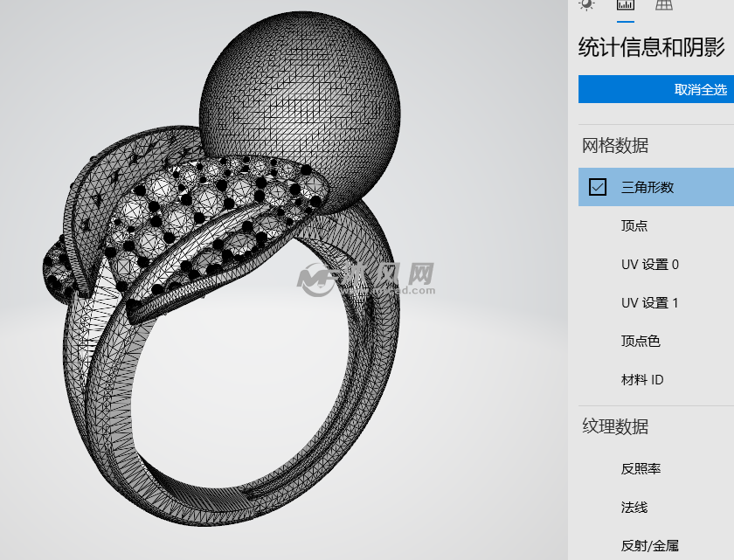Click the 取消全选 button
The image size is (734, 560).
(x=655, y=89)
